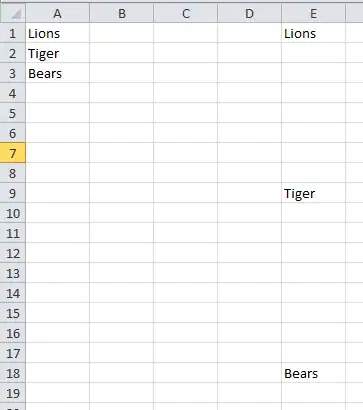Viewport: 363px width, 410px height.
Task: Click empty cell D5
Action: (249, 113)
